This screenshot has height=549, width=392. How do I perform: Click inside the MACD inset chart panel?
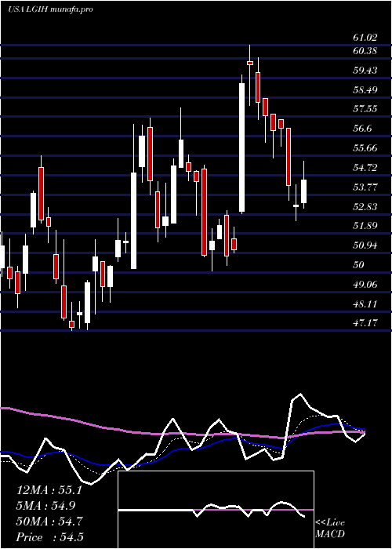[x=216, y=510]
